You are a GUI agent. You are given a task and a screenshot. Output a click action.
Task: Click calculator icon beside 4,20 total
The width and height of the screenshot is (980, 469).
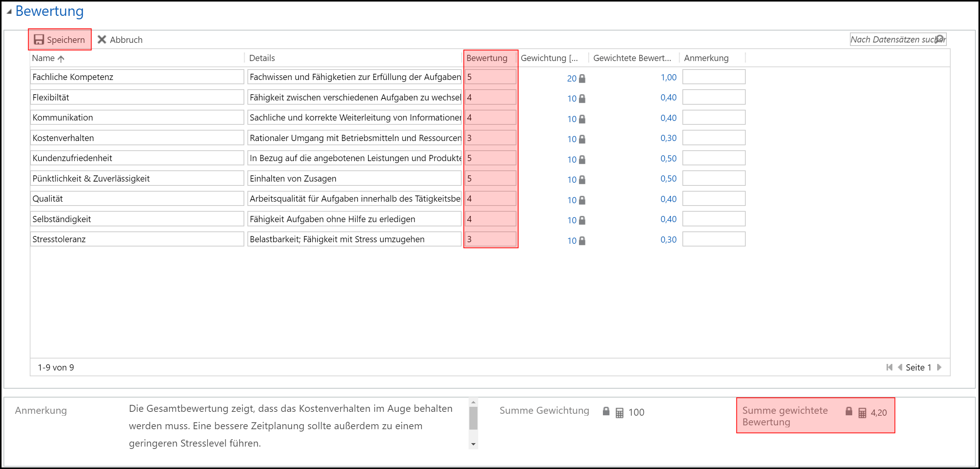[x=862, y=413]
